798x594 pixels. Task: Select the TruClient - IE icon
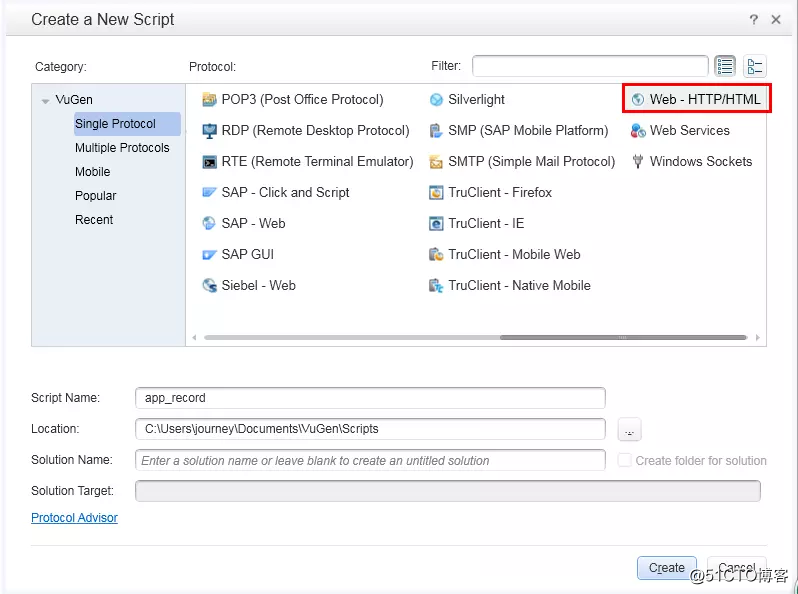coord(436,223)
